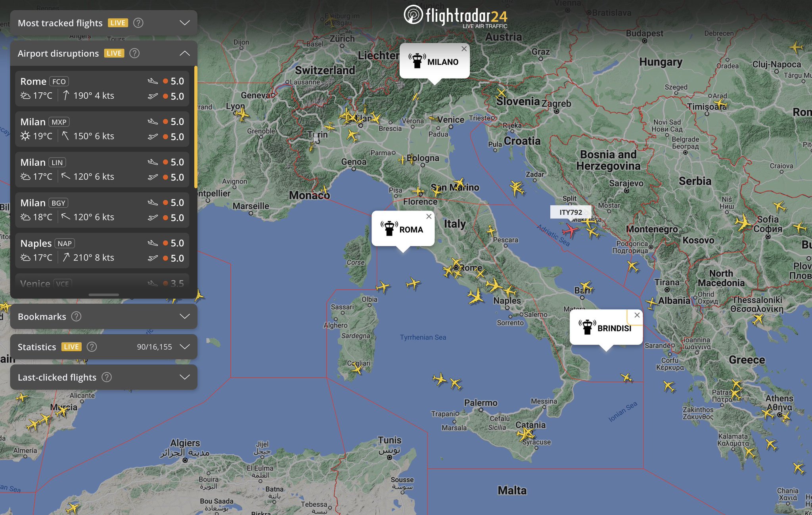Click Milan MXP sunny weather icon
812x515 pixels.
click(25, 136)
